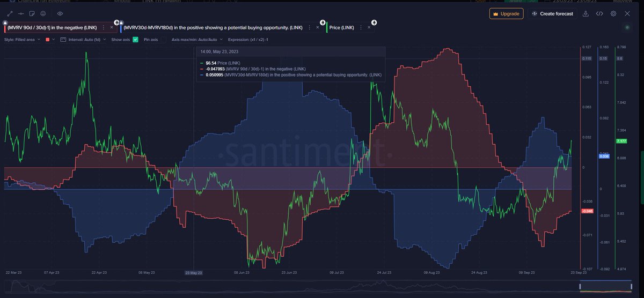644x298 pixels.
Task: Toggle the eye visibility icon in toolbar
Action: point(60,13)
